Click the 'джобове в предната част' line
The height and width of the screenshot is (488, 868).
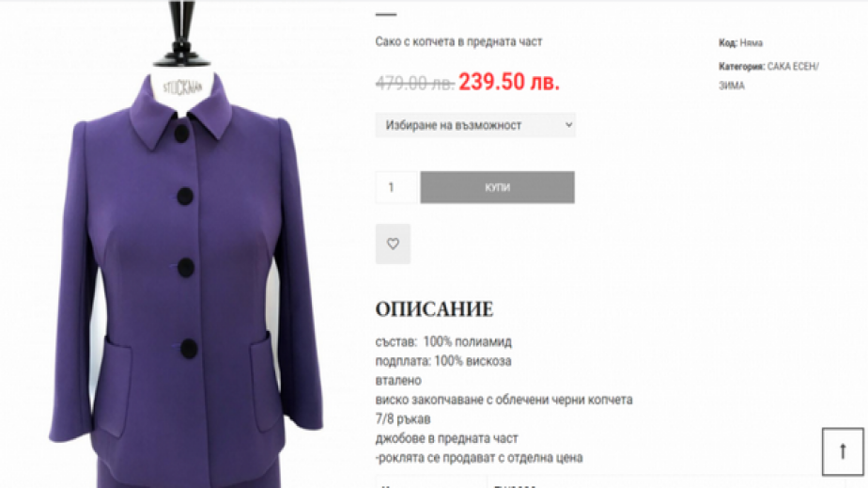(446, 439)
